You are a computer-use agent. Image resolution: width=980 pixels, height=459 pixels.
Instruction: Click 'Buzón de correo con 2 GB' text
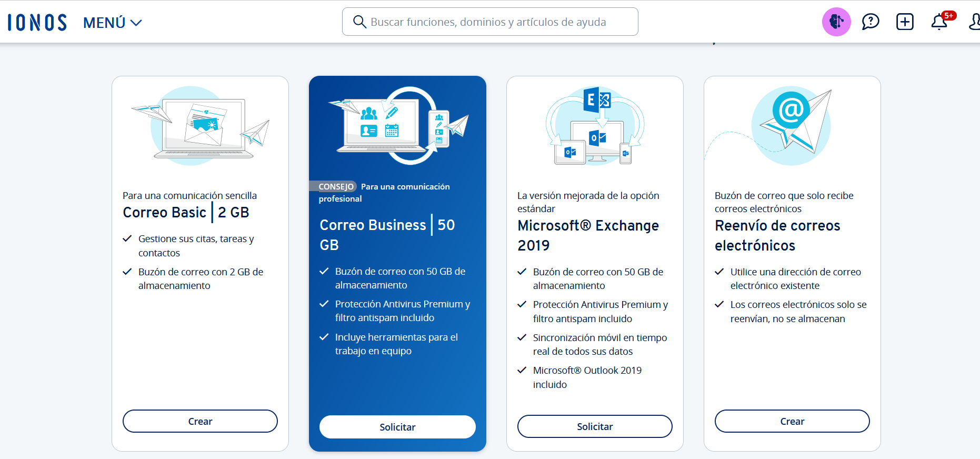(x=201, y=278)
